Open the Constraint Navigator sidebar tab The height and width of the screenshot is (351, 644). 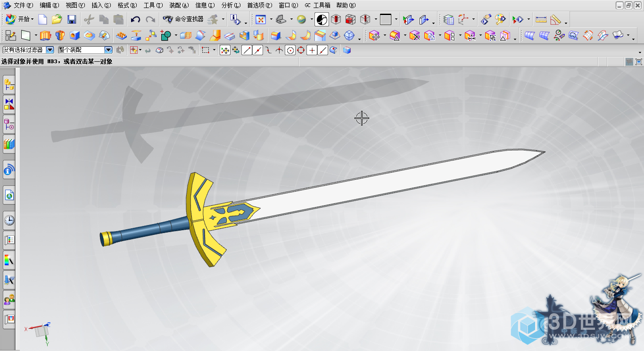coord(9,104)
